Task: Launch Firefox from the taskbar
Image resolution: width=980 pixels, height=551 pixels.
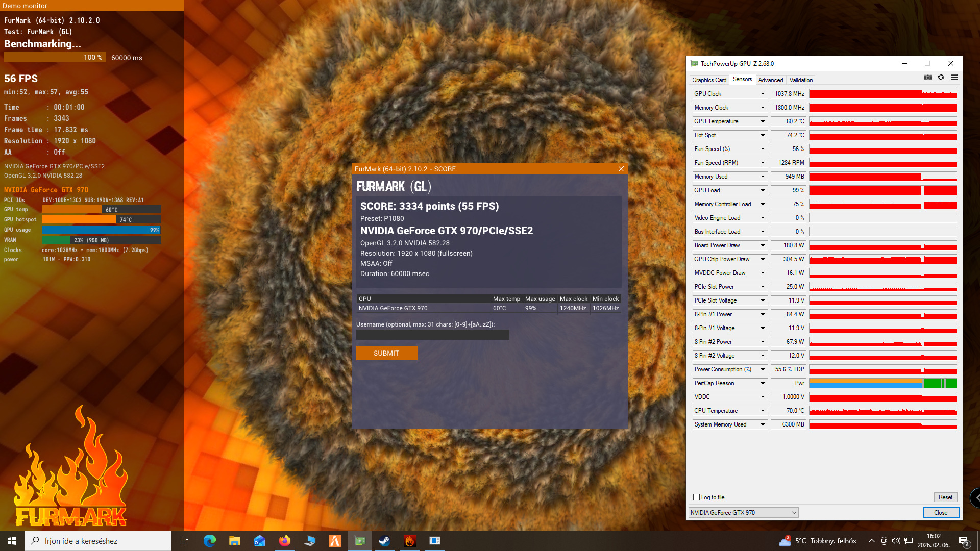Action: click(x=284, y=541)
